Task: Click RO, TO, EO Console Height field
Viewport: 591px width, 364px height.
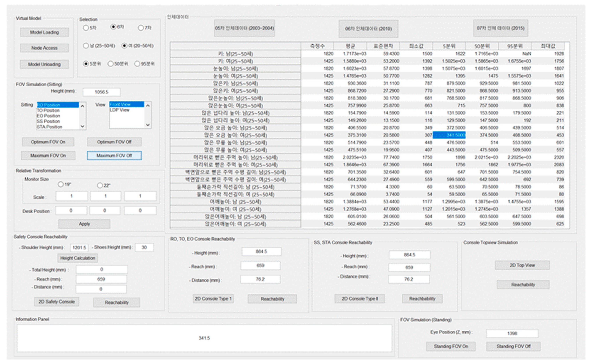Action: pos(261,252)
